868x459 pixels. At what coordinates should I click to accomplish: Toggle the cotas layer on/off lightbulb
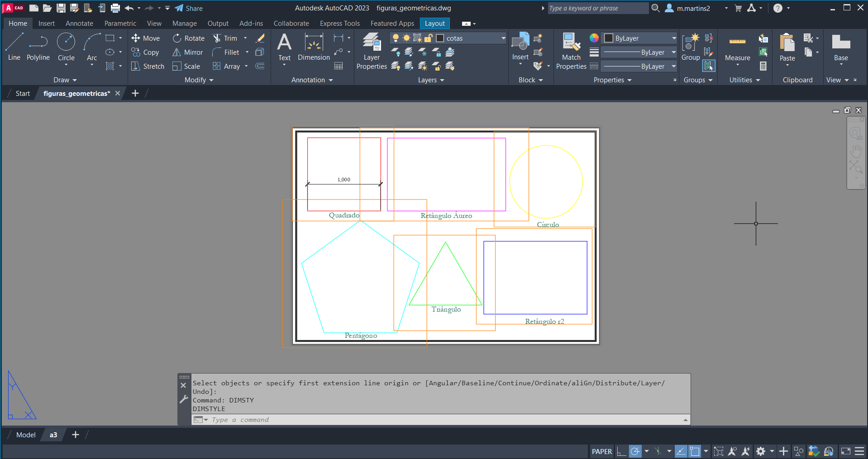point(396,38)
